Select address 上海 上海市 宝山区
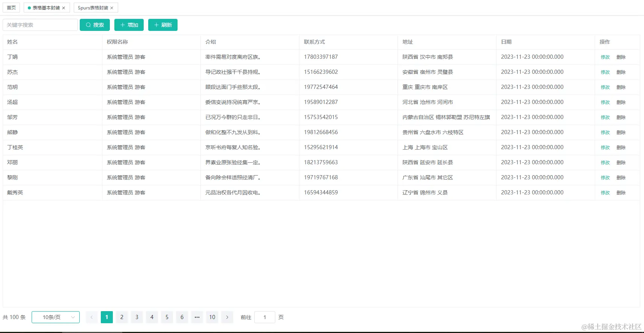Image resolution: width=644 pixels, height=333 pixels. (425, 147)
